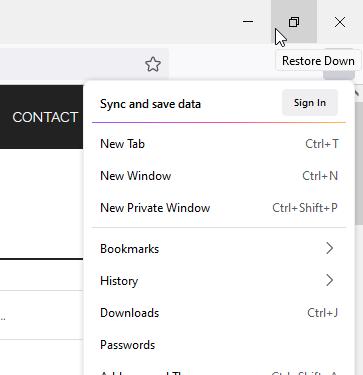Viewport: 363px width, 375px height.
Task: Expand the Bookmarks submenu
Action: pos(219,249)
